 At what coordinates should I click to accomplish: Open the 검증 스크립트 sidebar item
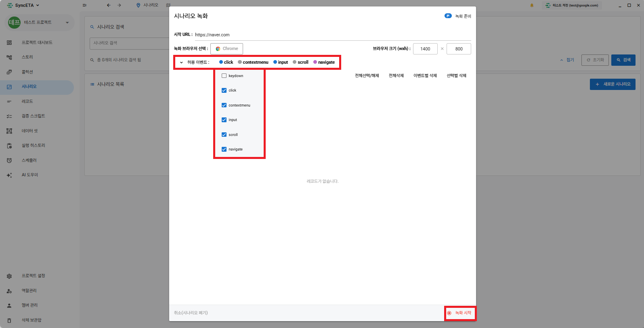pos(33,116)
